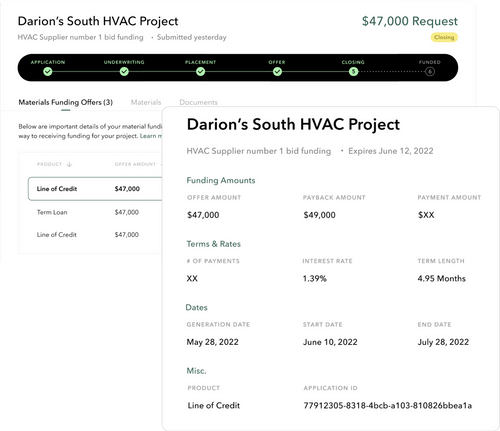This screenshot has width=500, height=431.
Task: Select the Placement step checkmark icon
Action: pyautogui.click(x=200, y=72)
